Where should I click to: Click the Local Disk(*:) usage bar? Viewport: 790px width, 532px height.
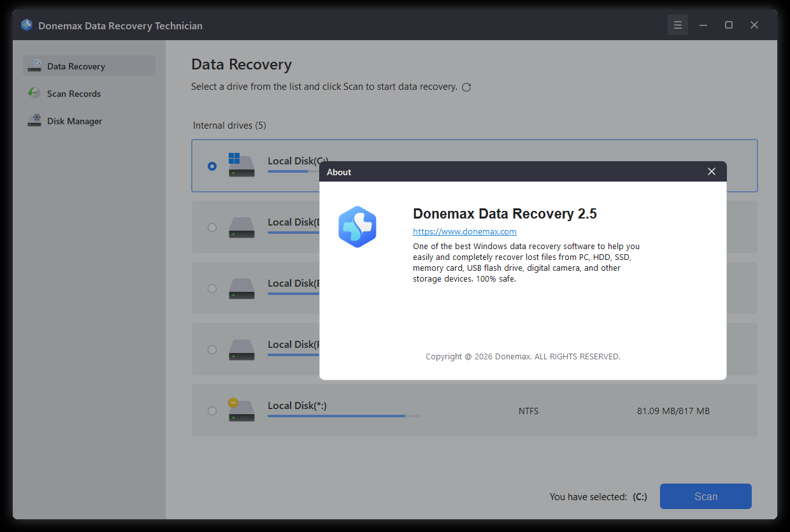344,416
